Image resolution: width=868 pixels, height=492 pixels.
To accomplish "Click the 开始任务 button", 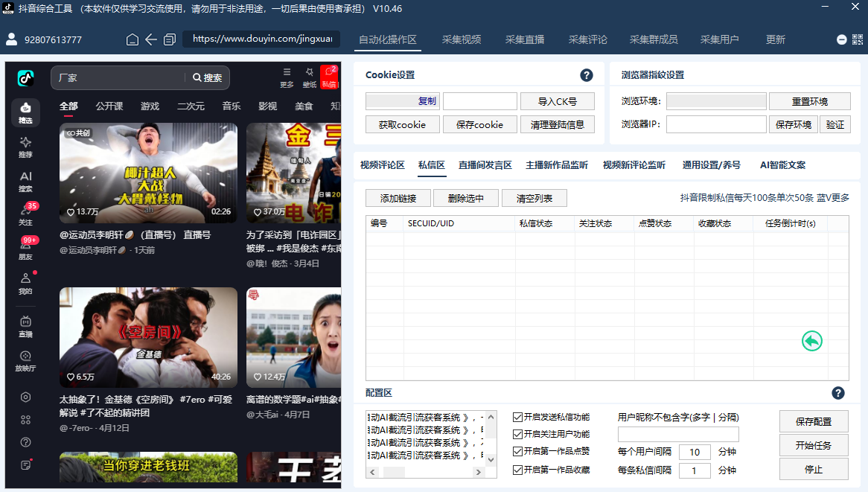I will pos(814,446).
